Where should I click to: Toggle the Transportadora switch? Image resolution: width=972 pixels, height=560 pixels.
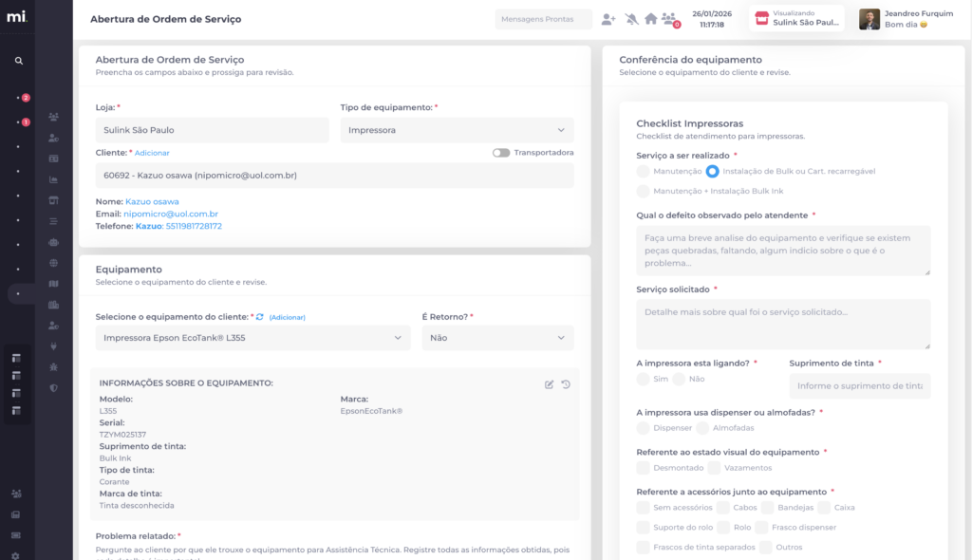(x=501, y=153)
